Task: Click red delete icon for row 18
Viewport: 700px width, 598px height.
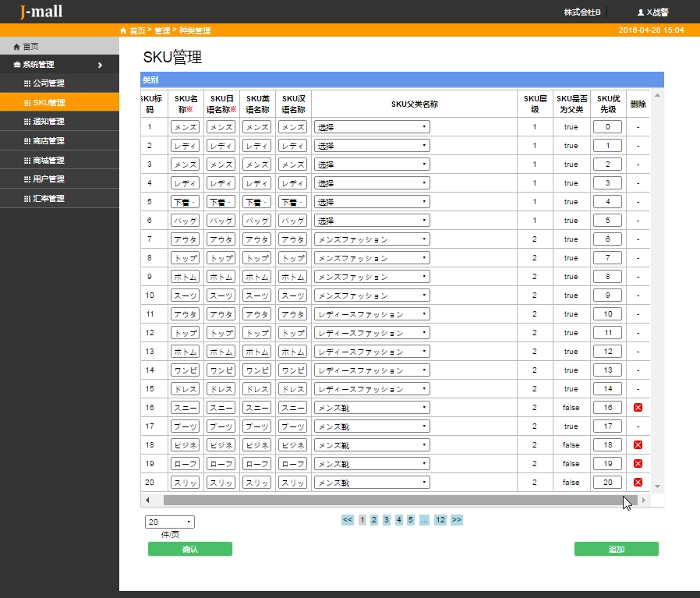Action: click(638, 445)
